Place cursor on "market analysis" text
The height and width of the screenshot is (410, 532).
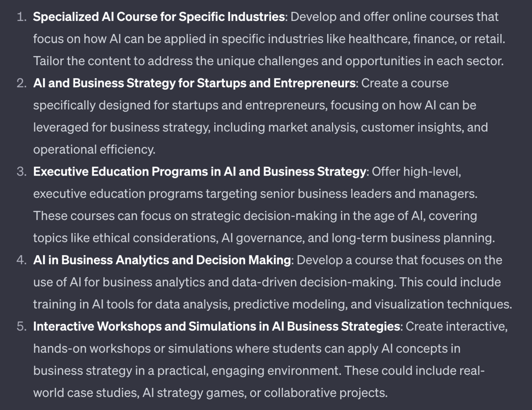coord(312,127)
